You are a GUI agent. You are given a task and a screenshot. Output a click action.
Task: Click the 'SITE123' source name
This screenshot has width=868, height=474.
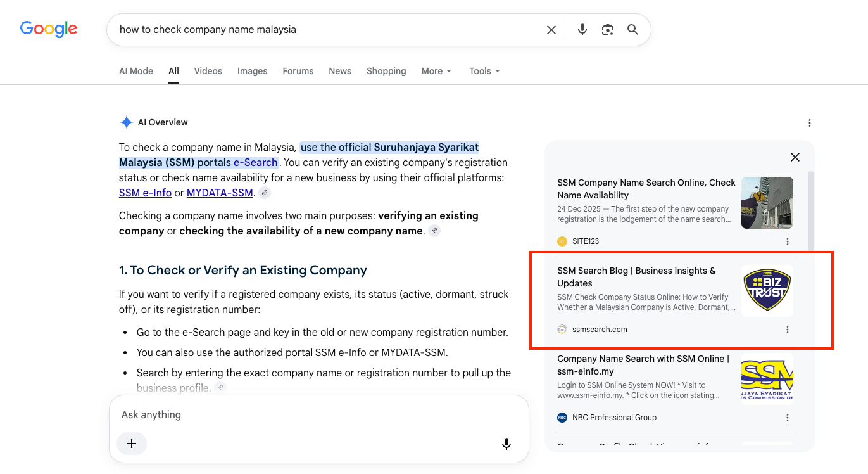pyautogui.click(x=586, y=241)
